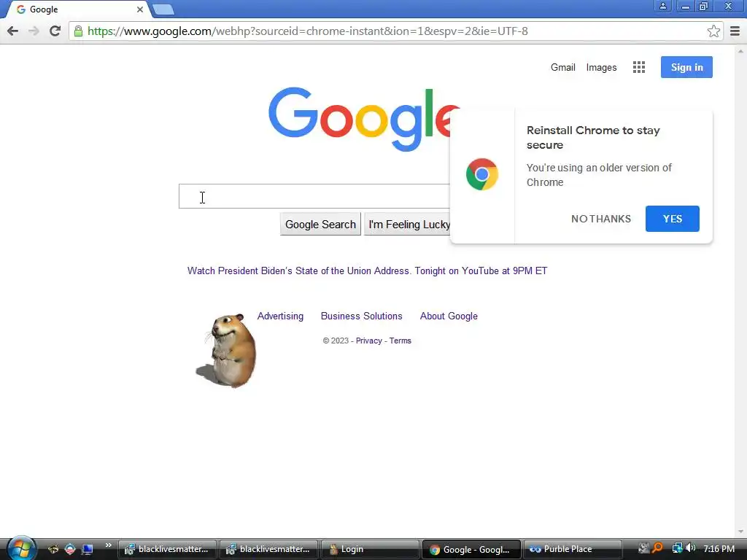Click the first quick launch icon
The image size is (747, 560).
53,549
